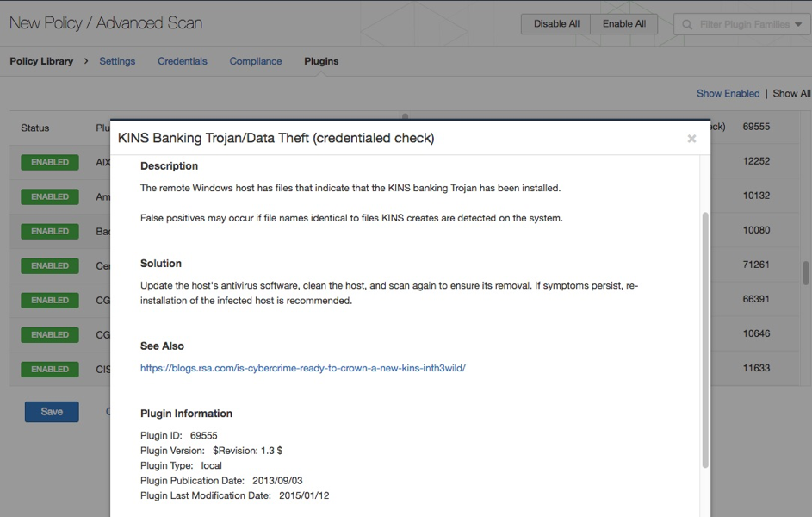Select the Plugins tab
This screenshot has height=517, width=812.
tap(321, 61)
